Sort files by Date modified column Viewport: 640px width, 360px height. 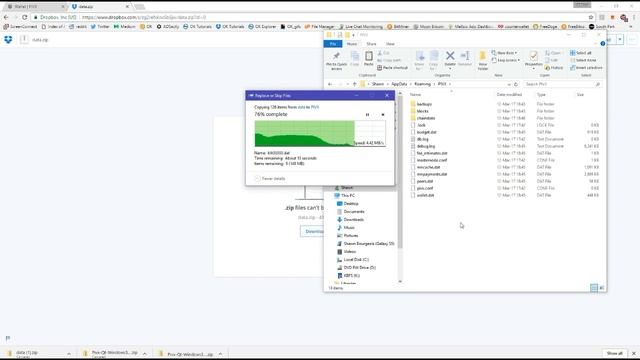coord(509,95)
